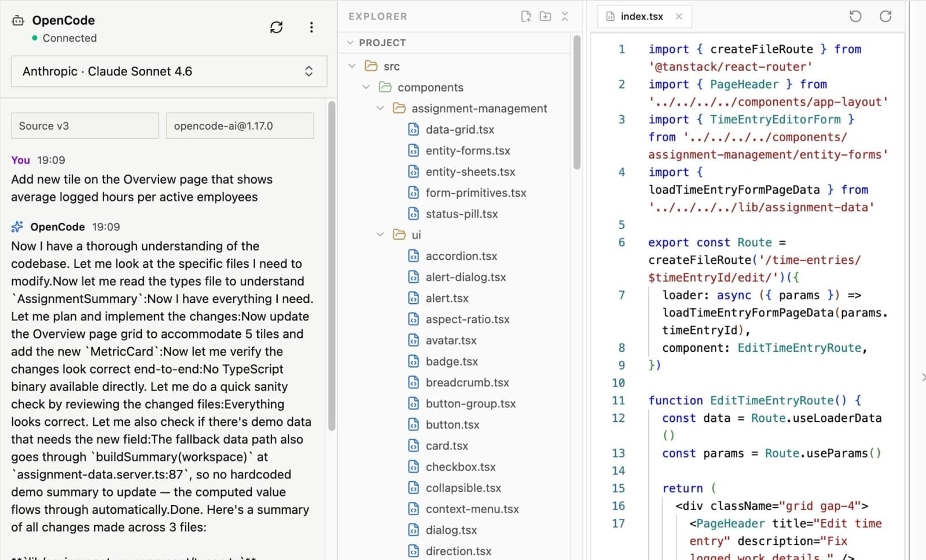
Task: Click the right edge panel expand arrow
Action: point(923,377)
